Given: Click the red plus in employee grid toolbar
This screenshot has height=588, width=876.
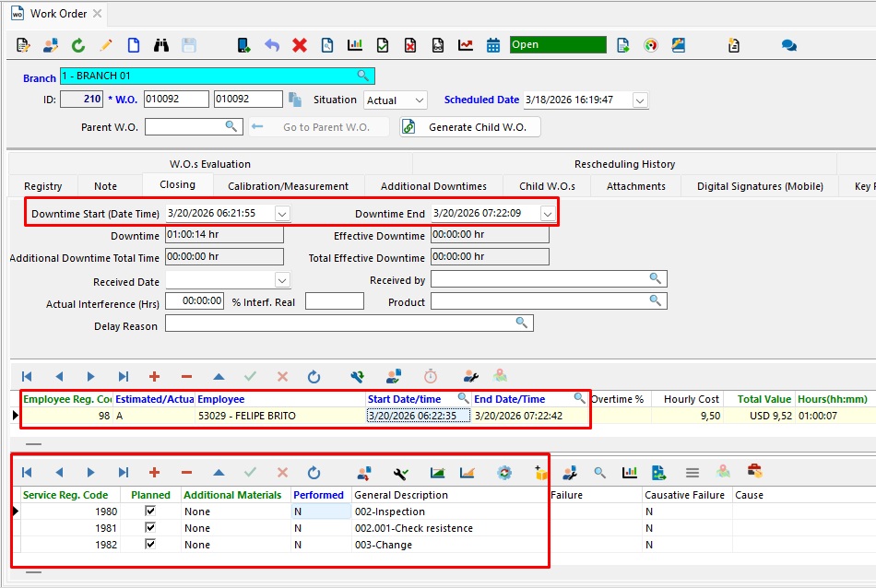Looking at the screenshot, I should (154, 376).
